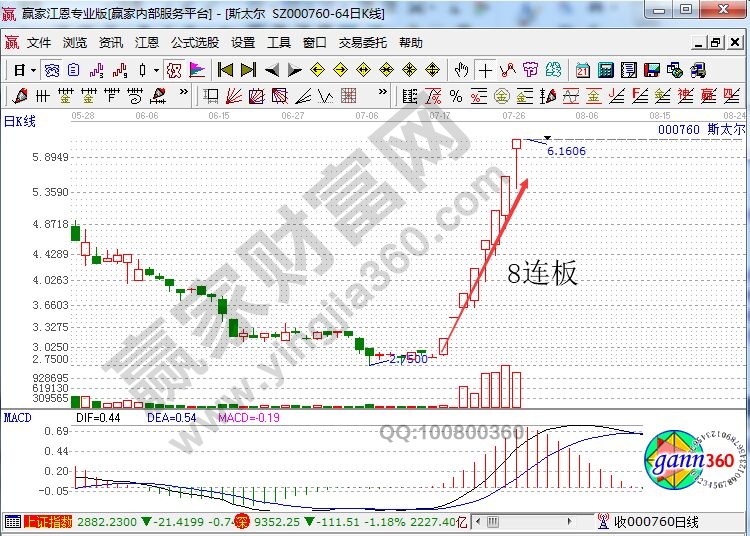Toggle the yellow left-arrow diamond button

[x=318, y=70]
